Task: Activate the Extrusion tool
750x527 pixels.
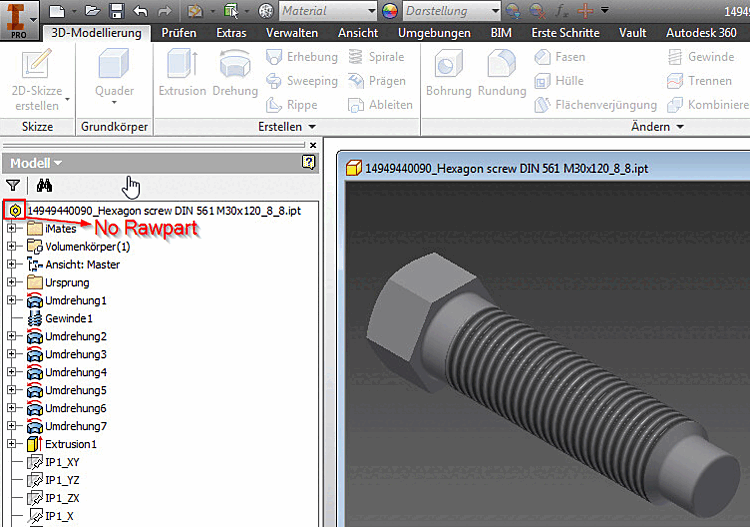Action: (x=182, y=73)
